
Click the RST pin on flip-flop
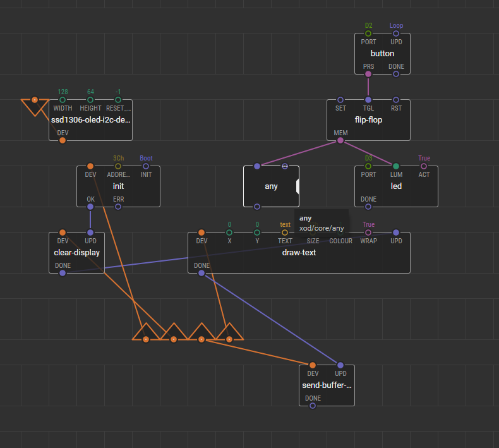[396, 100]
